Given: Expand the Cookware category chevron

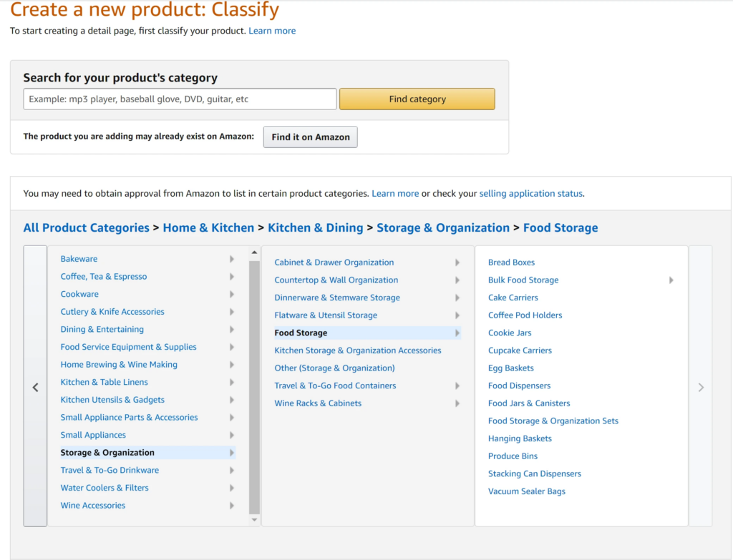Looking at the screenshot, I should 231,294.
